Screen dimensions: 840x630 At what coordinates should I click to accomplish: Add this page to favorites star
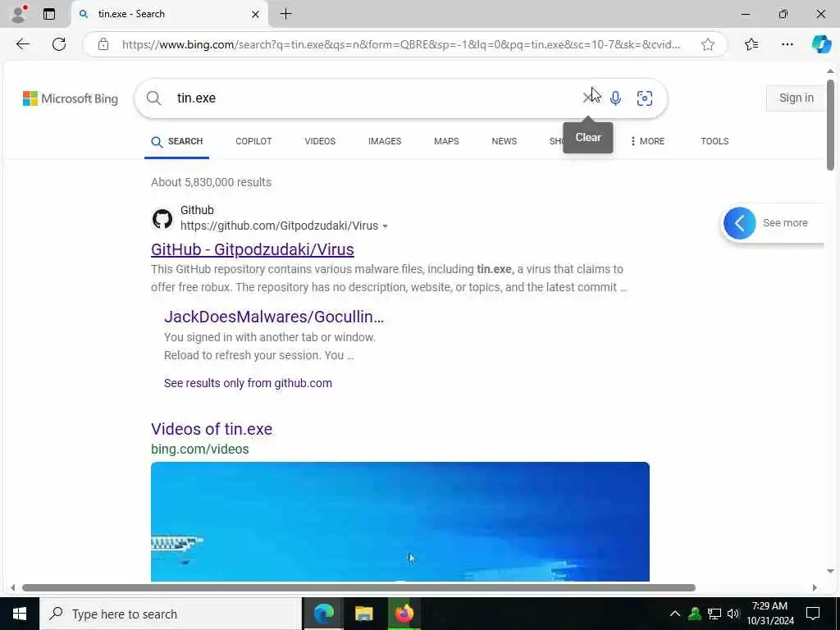point(708,44)
